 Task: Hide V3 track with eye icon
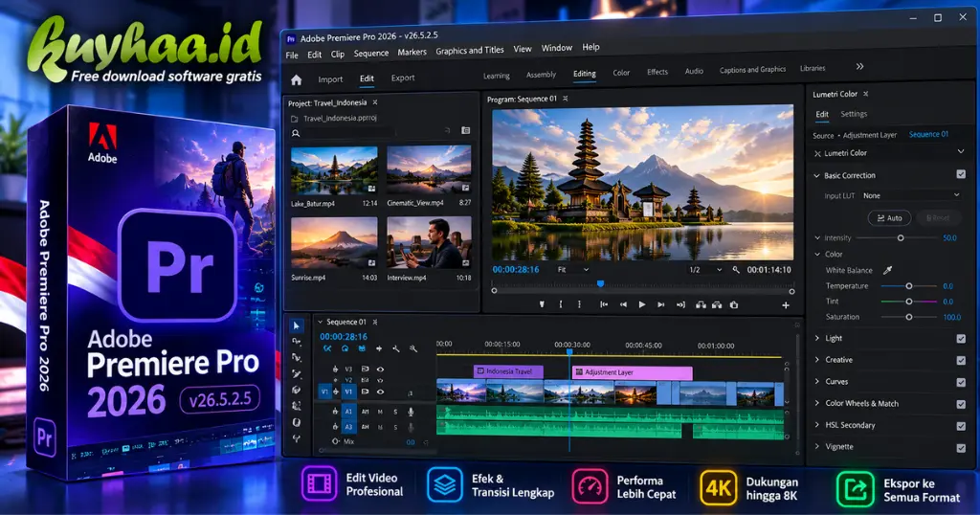(x=380, y=369)
